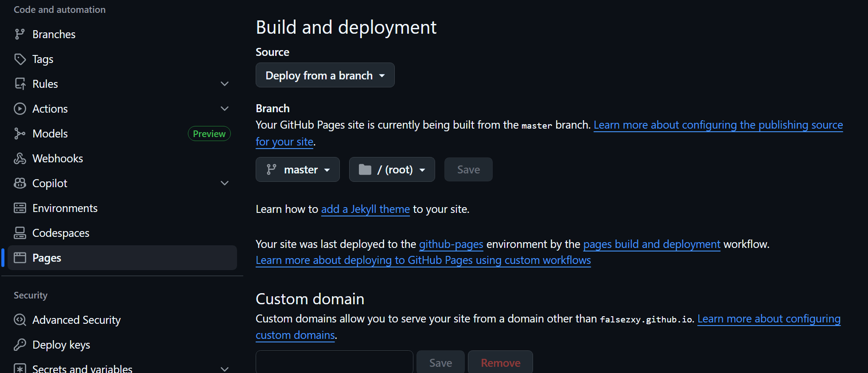868x373 pixels.
Task: Click the Rules sidebar icon
Action: [19, 84]
